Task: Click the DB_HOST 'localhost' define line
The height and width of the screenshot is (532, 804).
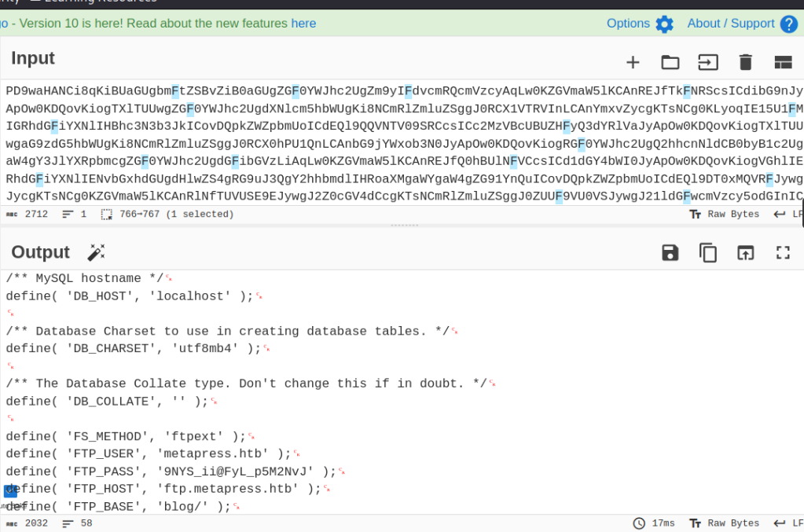Action: [x=130, y=296]
